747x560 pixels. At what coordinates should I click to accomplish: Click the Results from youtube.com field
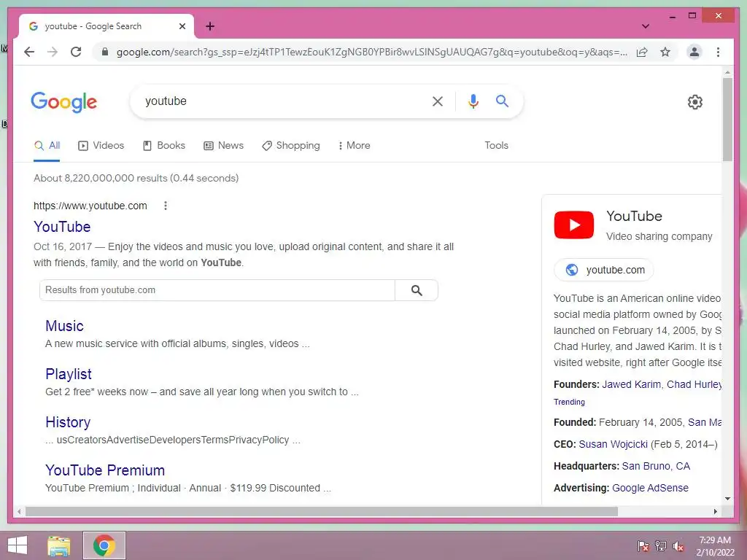tap(217, 290)
